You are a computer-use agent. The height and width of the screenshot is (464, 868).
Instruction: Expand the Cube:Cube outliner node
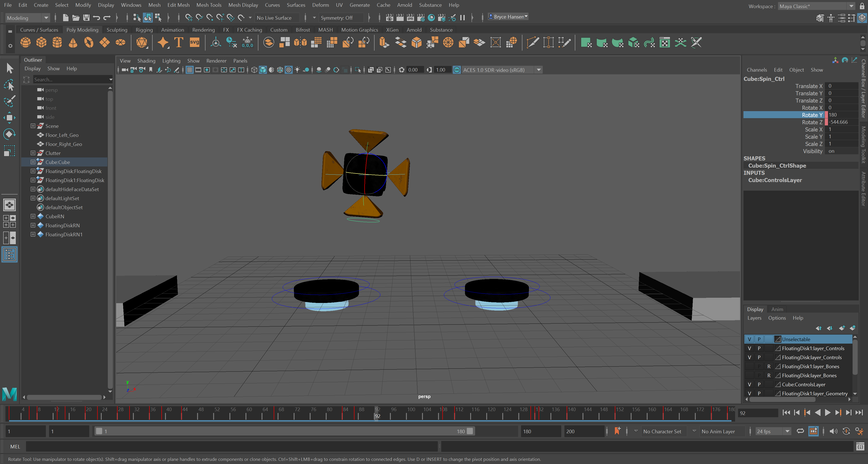[33, 162]
